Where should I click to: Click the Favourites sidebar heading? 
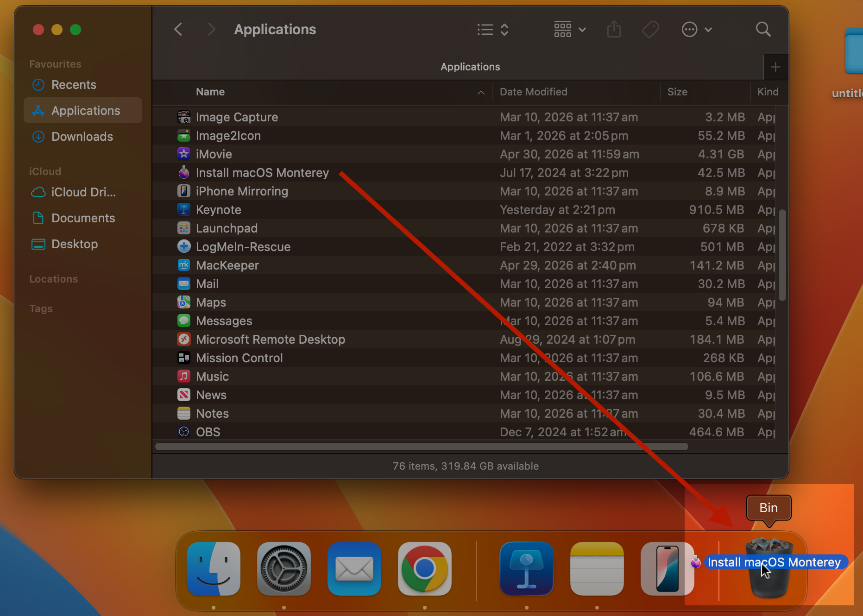[x=55, y=64]
